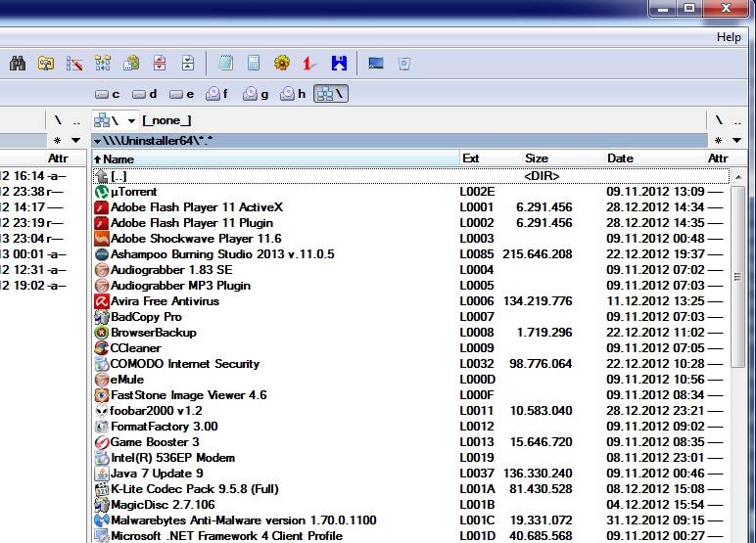This screenshot has width=756, height=543.
Task: Switch to drive c button
Action: click(108, 94)
